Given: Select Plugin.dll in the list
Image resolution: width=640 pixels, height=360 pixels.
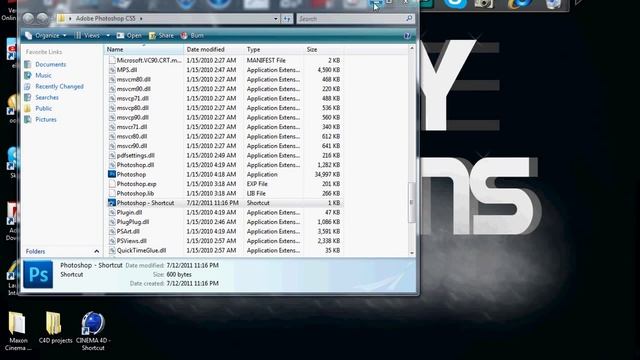Looking at the screenshot, I should 129,213.
